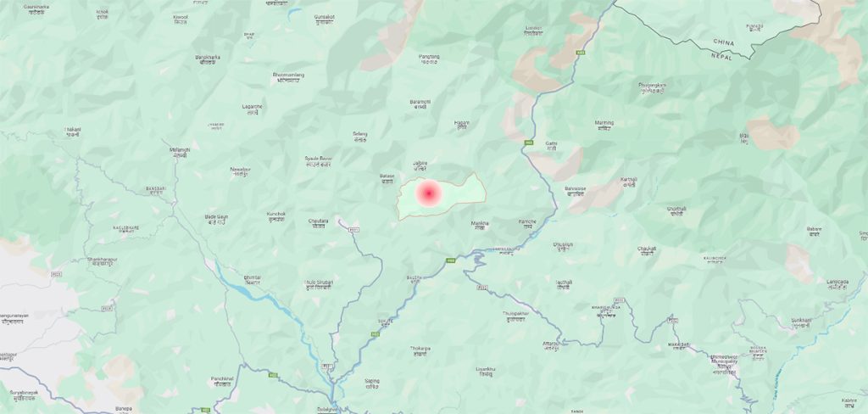The height and width of the screenshot is (414, 868).
Task: Select the Melamchi place label
Action: coord(180,153)
